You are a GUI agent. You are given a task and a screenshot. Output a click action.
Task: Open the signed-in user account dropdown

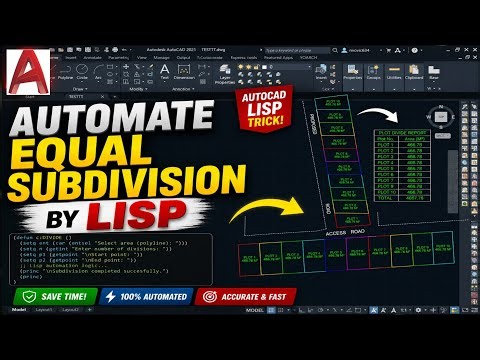tap(362, 50)
